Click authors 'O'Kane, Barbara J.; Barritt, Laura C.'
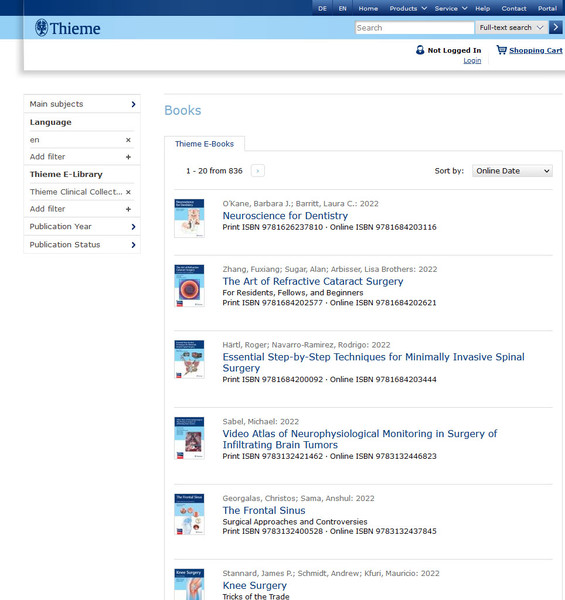The width and height of the screenshot is (565, 600). [x=290, y=204]
